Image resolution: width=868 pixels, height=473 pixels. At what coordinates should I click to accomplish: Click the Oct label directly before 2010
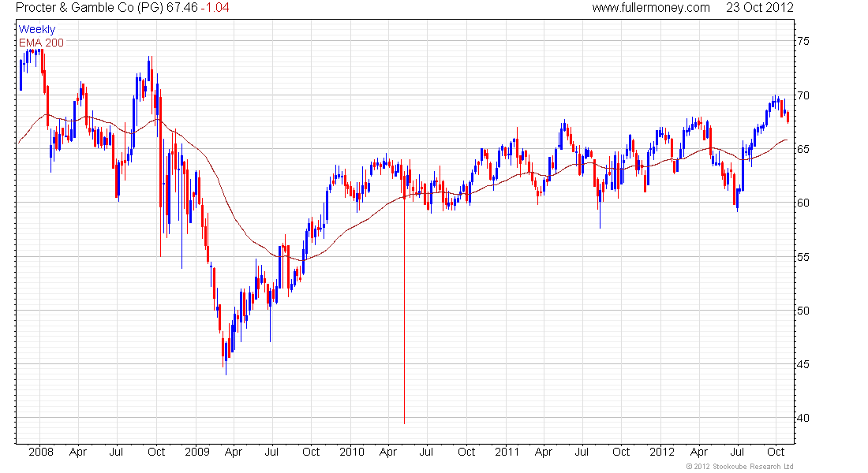click(311, 452)
